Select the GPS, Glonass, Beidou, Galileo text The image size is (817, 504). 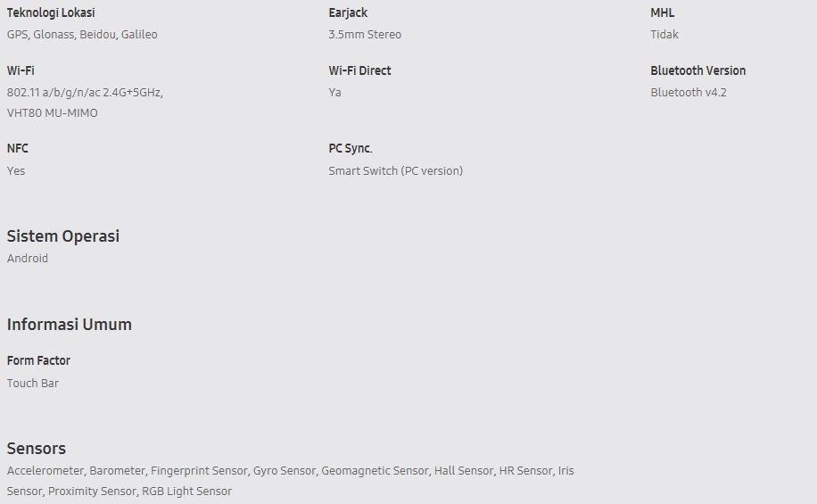[82, 35]
